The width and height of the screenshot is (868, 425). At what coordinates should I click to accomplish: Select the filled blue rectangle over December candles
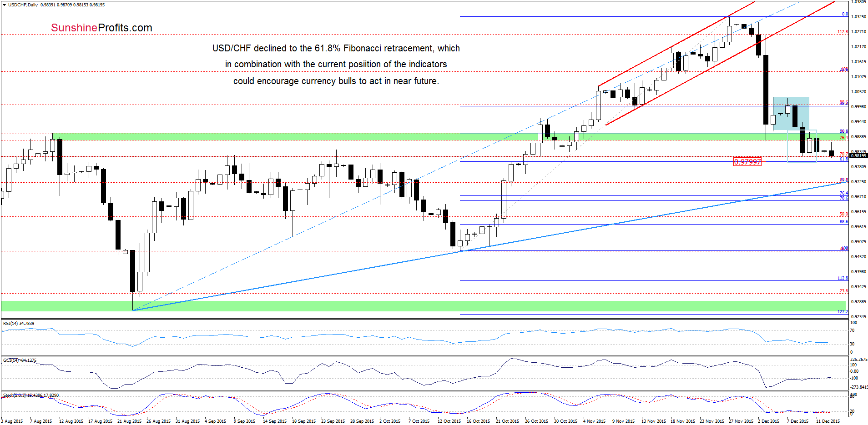click(791, 114)
